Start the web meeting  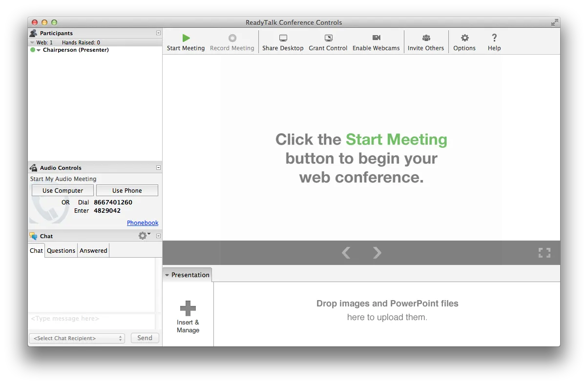(x=186, y=42)
